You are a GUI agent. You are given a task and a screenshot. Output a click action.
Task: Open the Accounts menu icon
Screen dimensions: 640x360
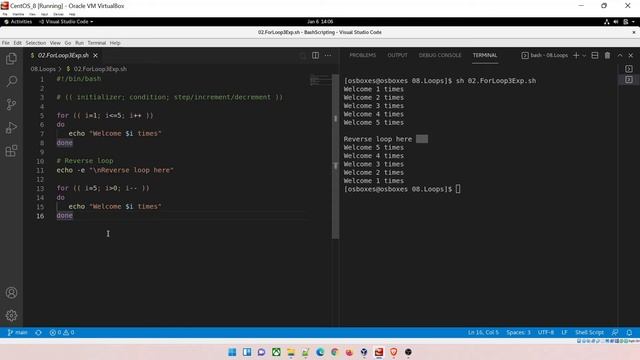11,293
